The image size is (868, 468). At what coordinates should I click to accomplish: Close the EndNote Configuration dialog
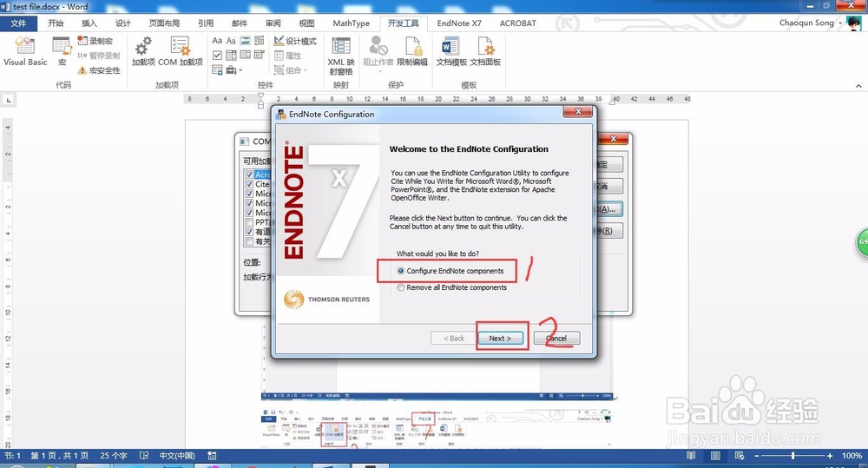point(578,111)
